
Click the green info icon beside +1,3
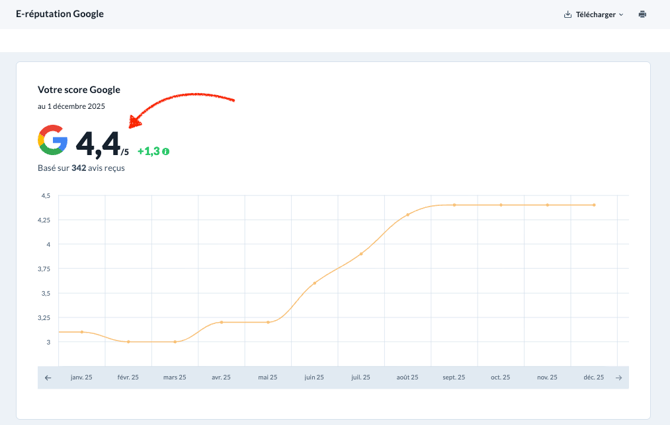[166, 152]
